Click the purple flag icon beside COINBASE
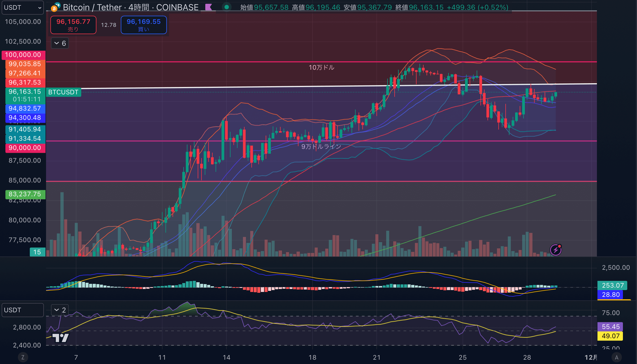Screen dimensions: 637x364 click(x=209, y=7)
